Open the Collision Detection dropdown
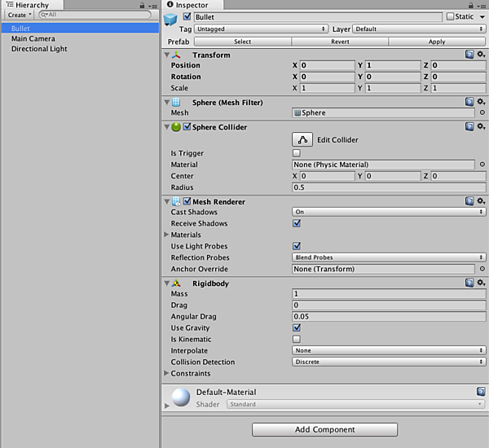 pyautogui.click(x=389, y=362)
